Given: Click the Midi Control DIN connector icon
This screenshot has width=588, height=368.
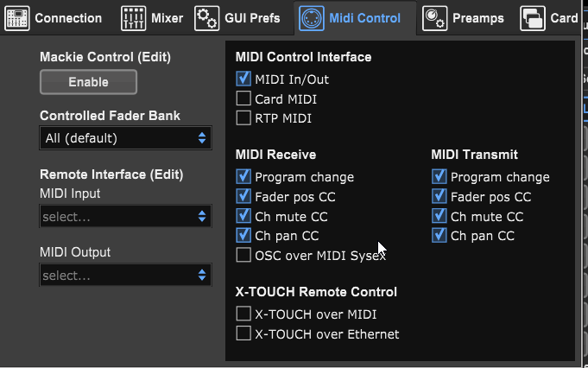Looking at the screenshot, I should click(x=312, y=18).
